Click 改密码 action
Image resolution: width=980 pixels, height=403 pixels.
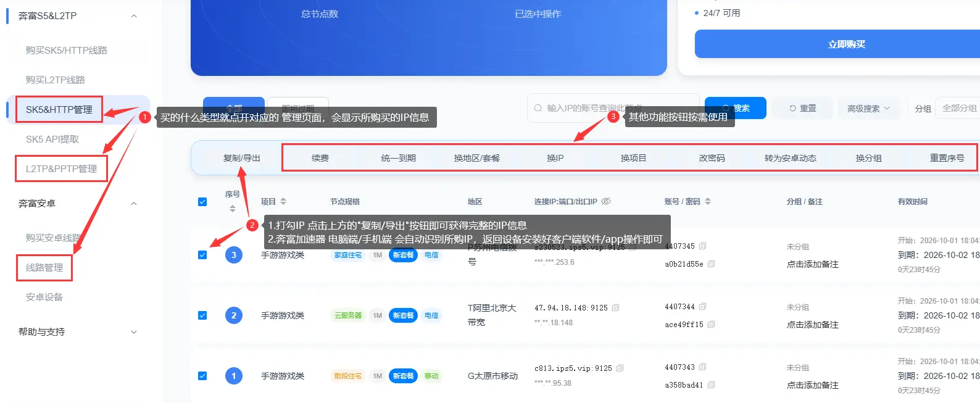[x=712, y=158]
